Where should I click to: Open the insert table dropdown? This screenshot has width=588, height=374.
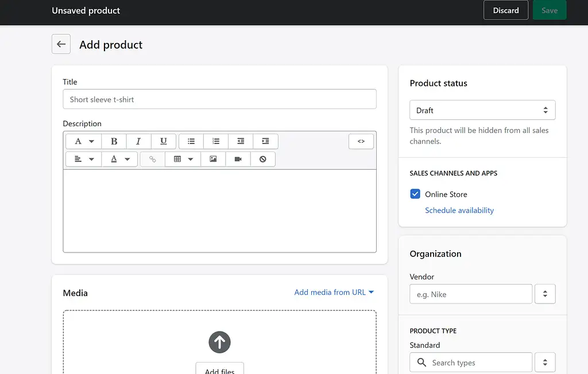183,159
